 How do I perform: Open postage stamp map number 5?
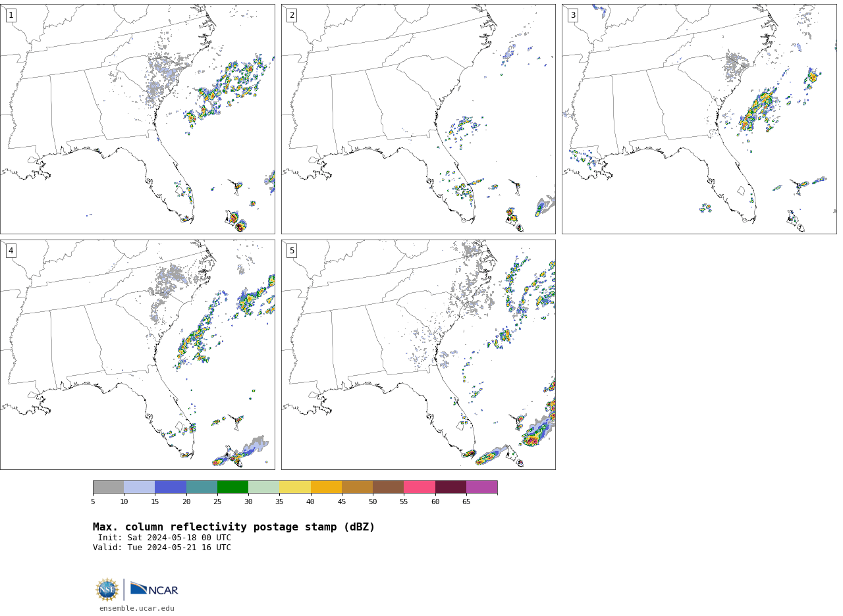(x=418, y=355)
